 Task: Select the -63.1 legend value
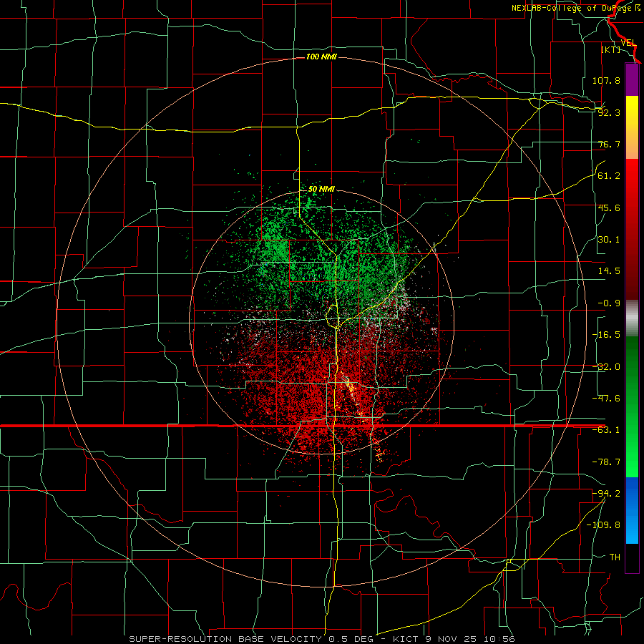coord(606,430)
